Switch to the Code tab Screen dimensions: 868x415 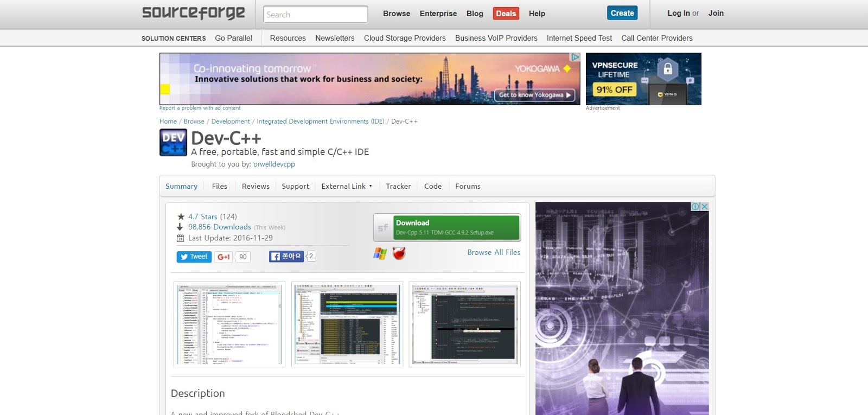(433, 186)
